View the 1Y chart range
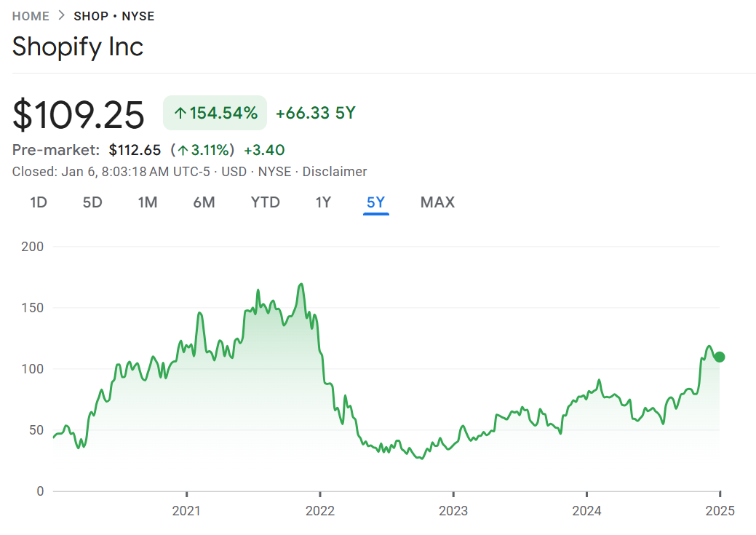 pos(323,202)
